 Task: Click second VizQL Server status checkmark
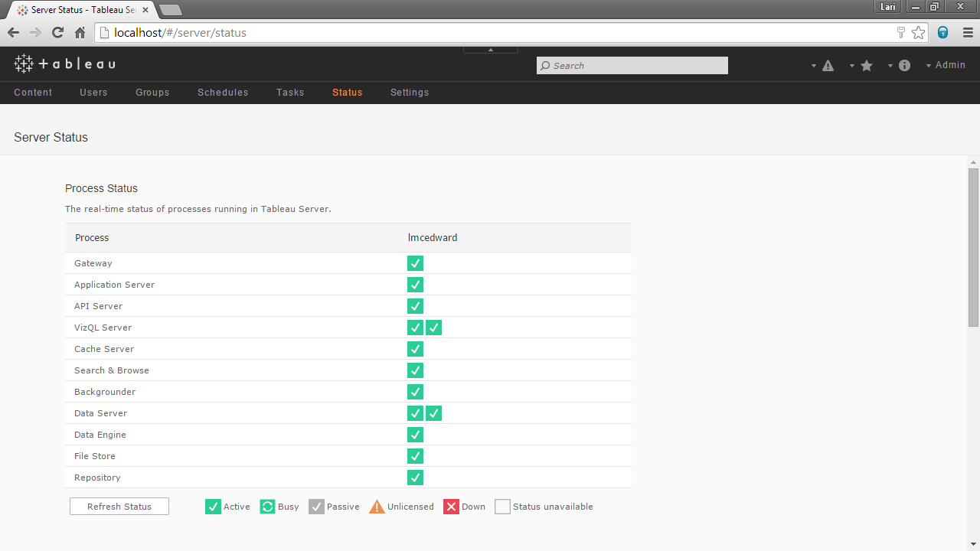[x=433, y=328]
